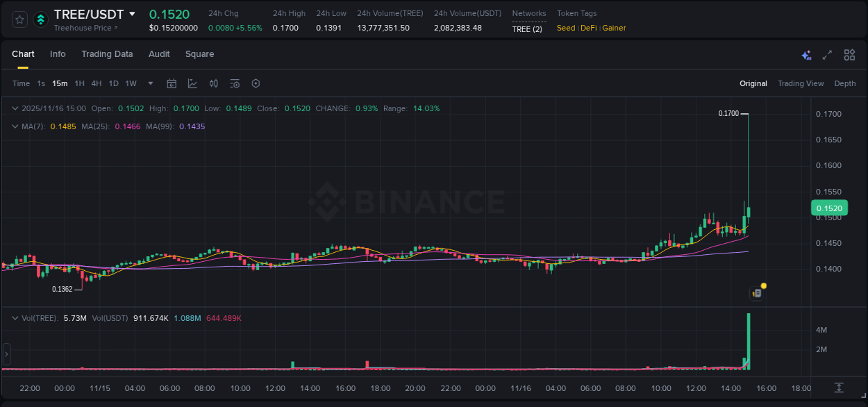Expand the extra timeframe options arrow
Screen dimensions: 868x407
pyautogui.click(x=149, y=83)
